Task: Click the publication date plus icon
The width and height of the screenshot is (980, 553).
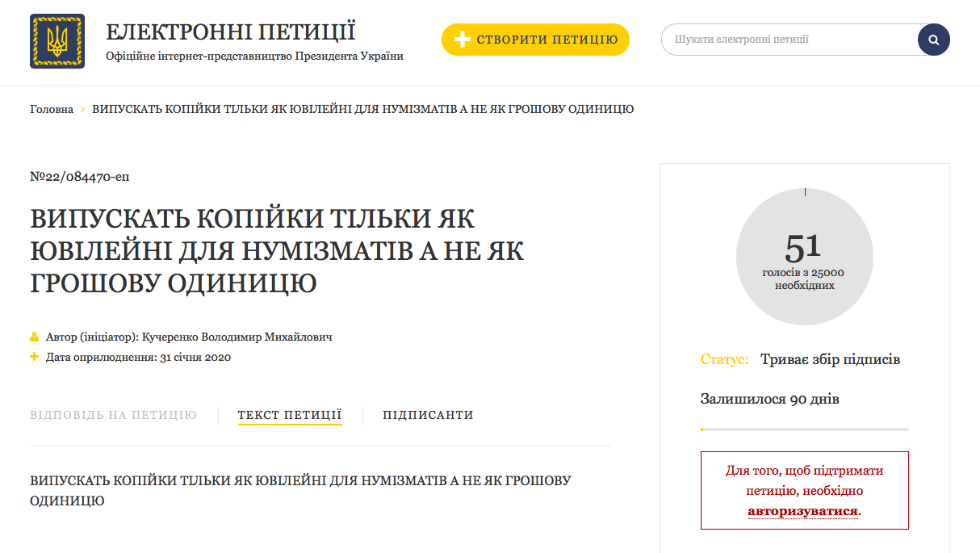Action: [35, 357]
